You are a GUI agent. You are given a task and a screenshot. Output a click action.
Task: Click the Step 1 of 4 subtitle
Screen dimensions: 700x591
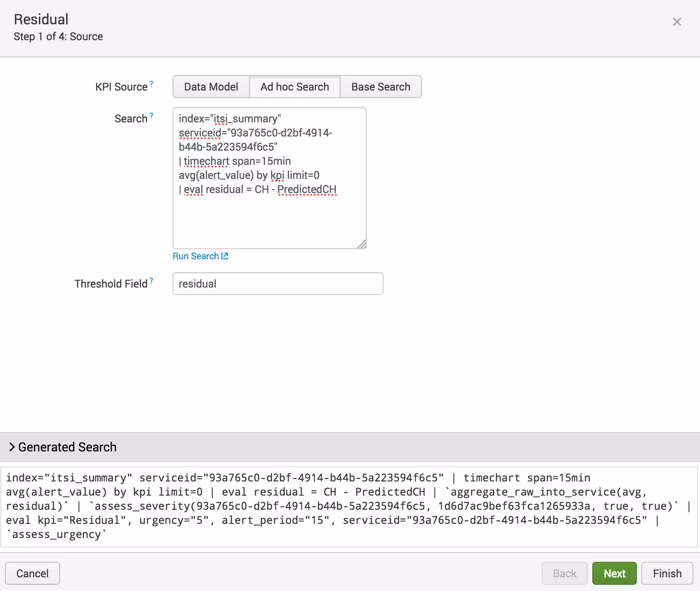pos(58,37)
